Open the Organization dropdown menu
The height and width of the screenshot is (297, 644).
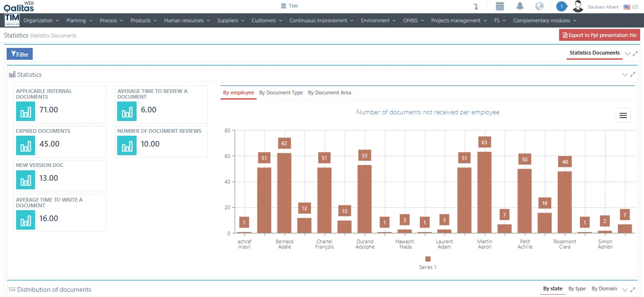click(x=41, y=20)
